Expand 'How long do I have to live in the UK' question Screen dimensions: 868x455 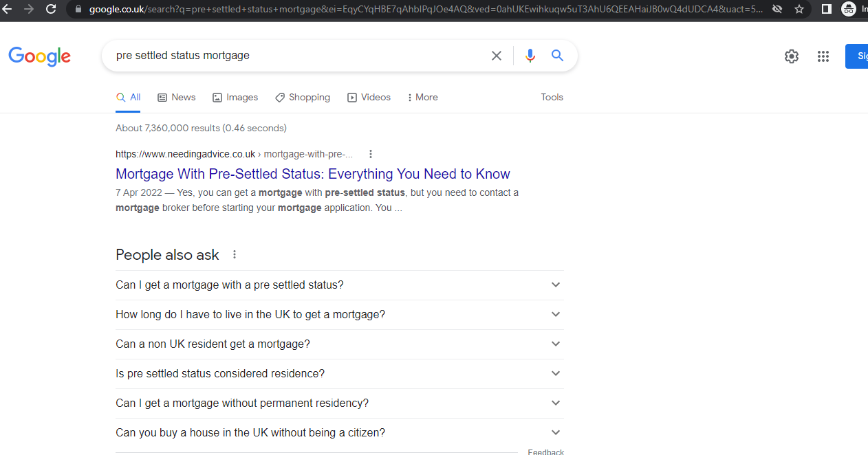click(x=556, y=314)
